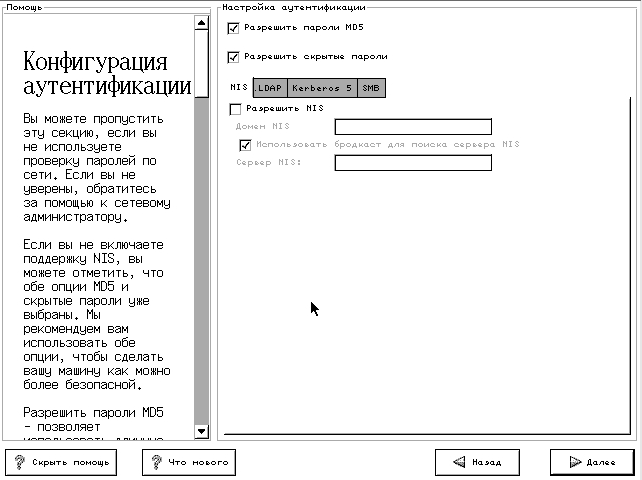Click the Сервер NIS: label text
The height and width of the screenshot is (480, 642).
(266, 162)
